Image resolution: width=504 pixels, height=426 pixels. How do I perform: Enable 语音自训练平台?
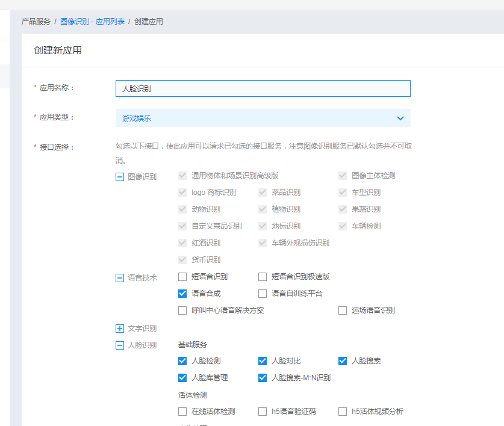(x=263, y=293)
